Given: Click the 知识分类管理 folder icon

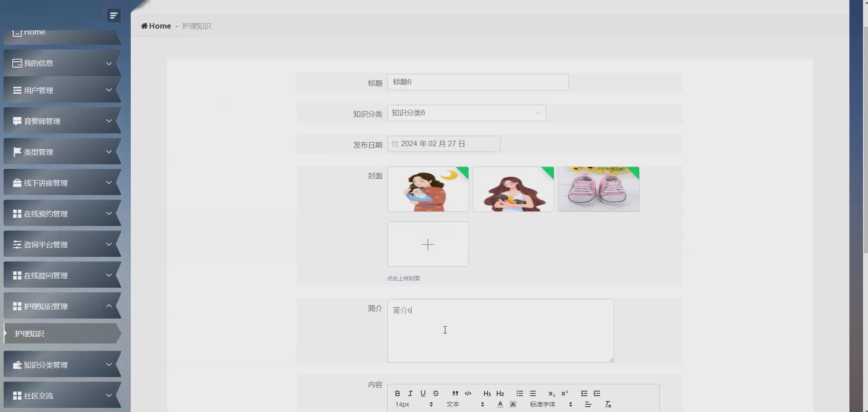Looking at the screenshot, I should pyautogui.click(x=17, y=365).
